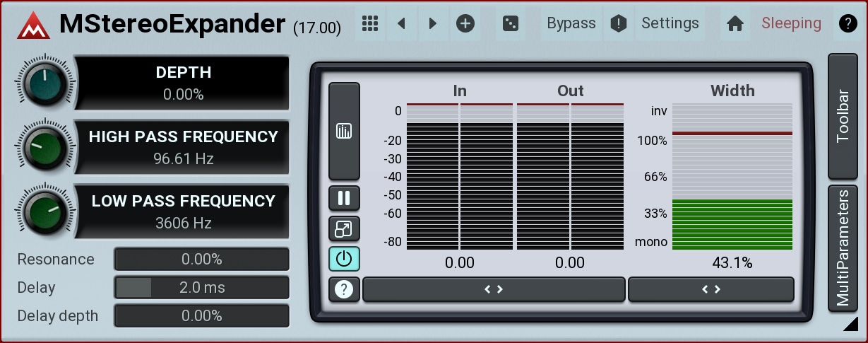The image size is (868, 343).
Task: Load the next preset arrow
Action: (x=432, y=23)
